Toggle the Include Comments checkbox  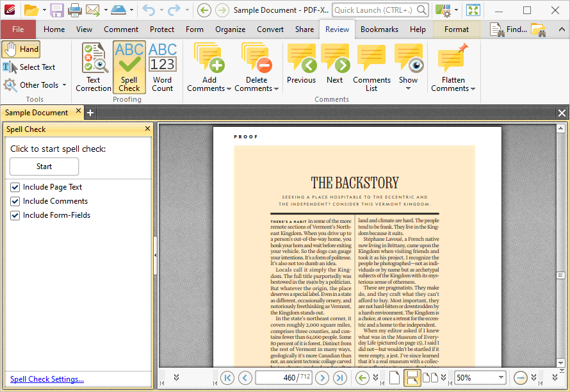click(x=15, y=202)
